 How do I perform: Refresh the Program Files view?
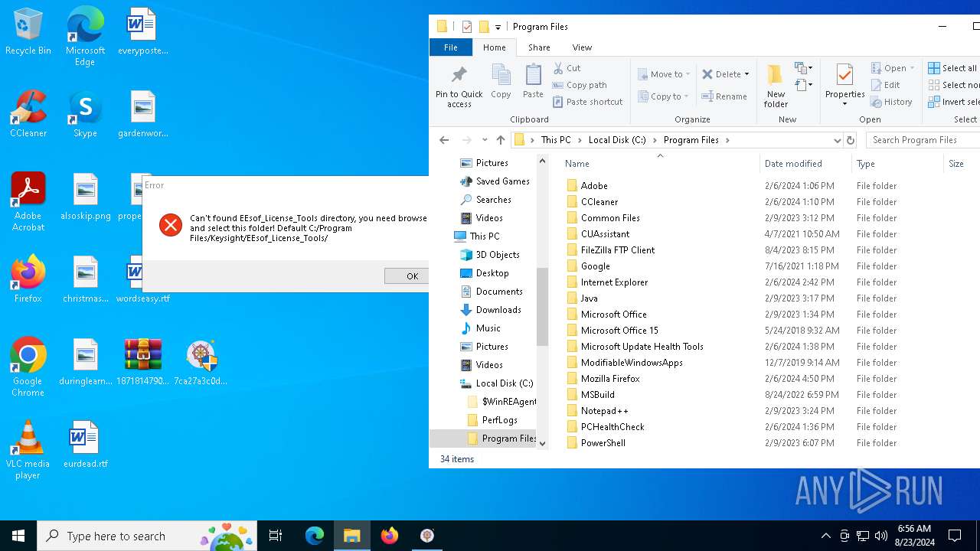tap(850, 140)
